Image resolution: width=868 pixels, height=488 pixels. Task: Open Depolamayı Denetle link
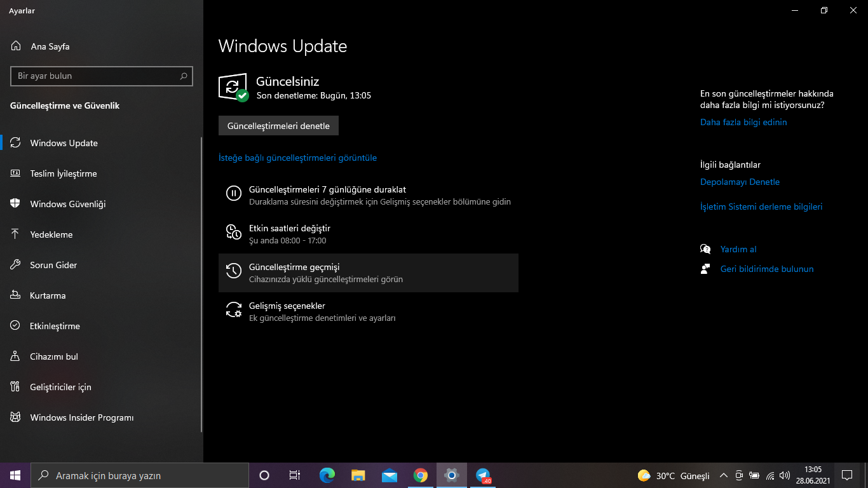[740, 182]
